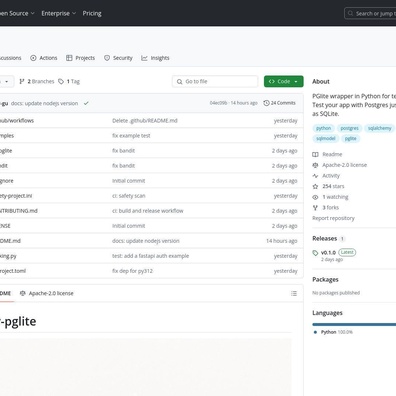396x396 pixels.
Task: Open 'test: add a fastapi auth example' commit
Action: pyautogui.click(x=150, y=256)
